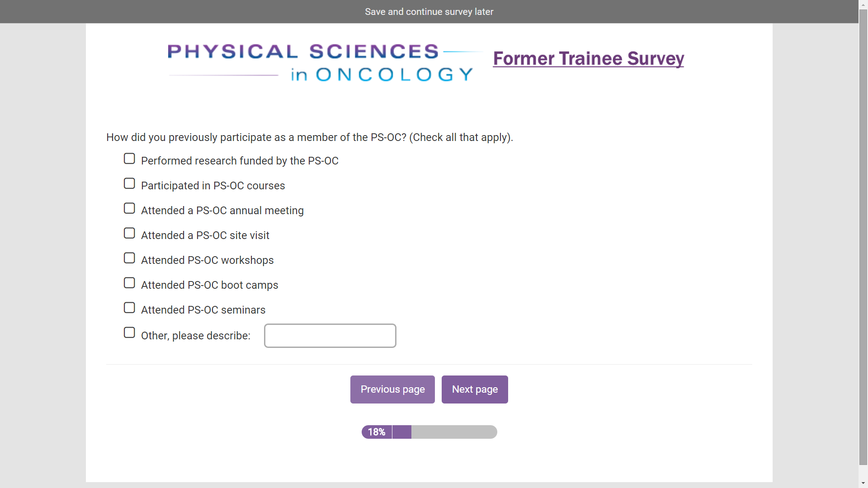The width and height of the screenshot is (868, 488).
Task: Click the 'Participated in PS-OC courses' label
Action: 213,186
